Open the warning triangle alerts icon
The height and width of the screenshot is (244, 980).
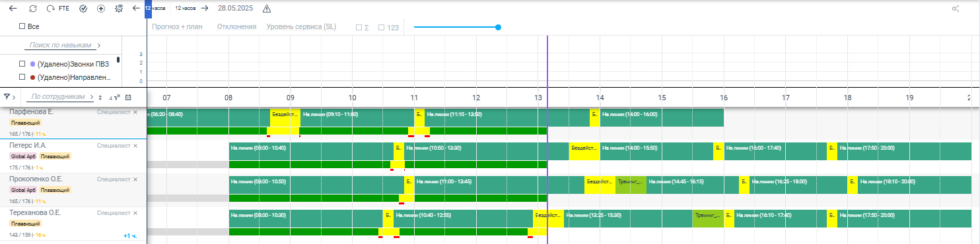tap(266, 9)
